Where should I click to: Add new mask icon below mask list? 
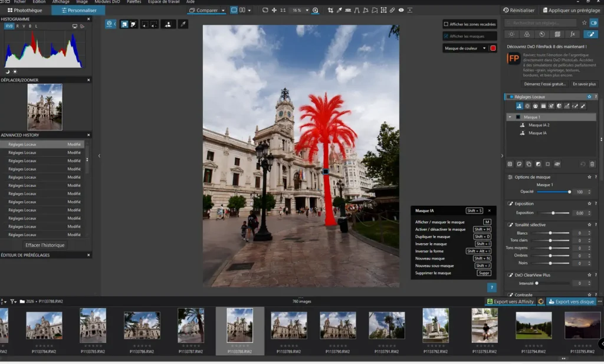click(x=510, y=164)
